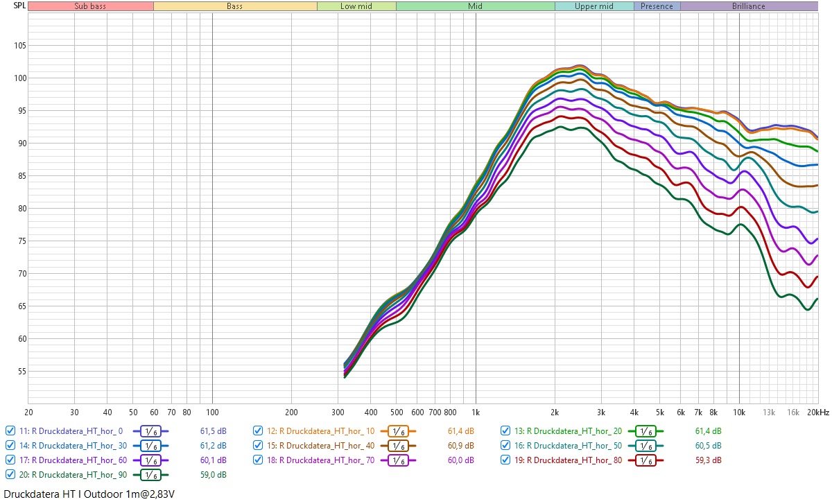Click the 1/6 smoothing icon for HT_hor_60

pos(150,460)
